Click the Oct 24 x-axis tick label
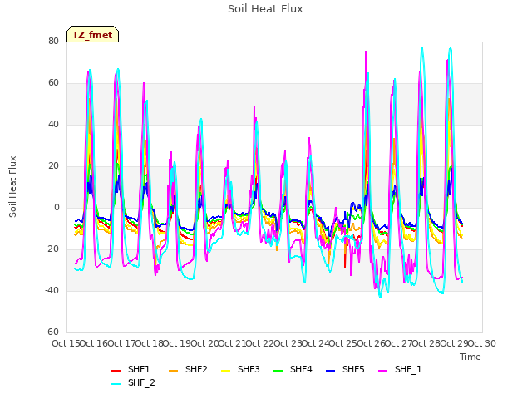This screenshot has width=532, height=399. tap(316, 343)
